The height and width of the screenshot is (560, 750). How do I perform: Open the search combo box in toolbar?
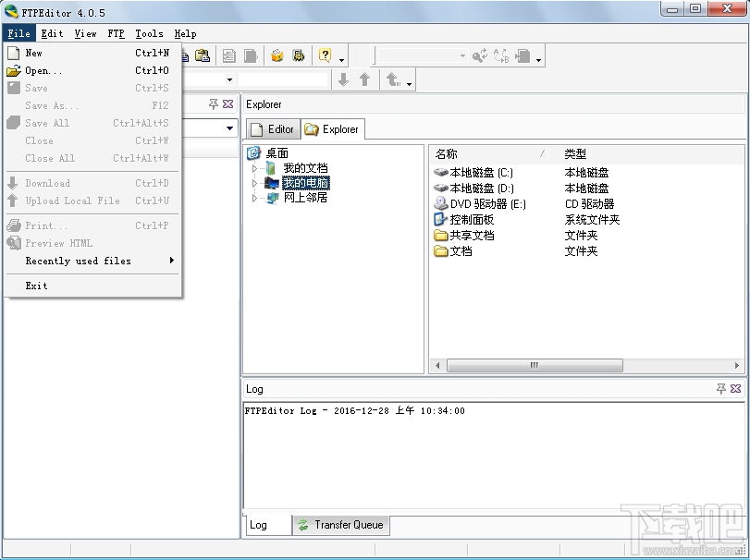[422, 55]
